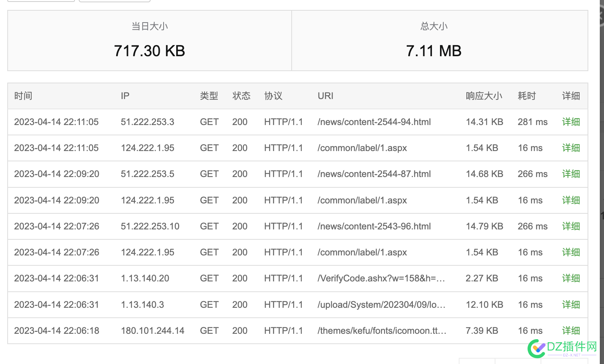Screen dimensions: 604x364
Task: Open details for /VerifyCode.ashx row
Action: (x=571, y=278)
